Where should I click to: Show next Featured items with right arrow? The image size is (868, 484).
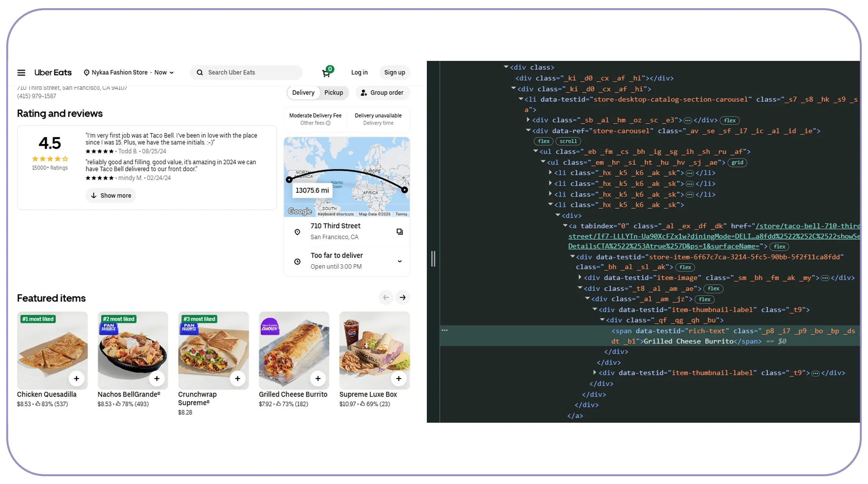(403, 298)
